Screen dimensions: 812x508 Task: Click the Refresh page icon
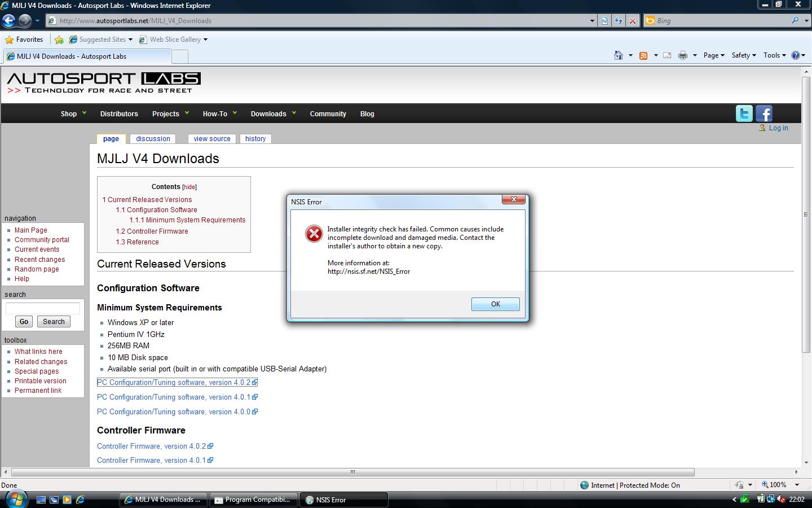coord(619,21)
